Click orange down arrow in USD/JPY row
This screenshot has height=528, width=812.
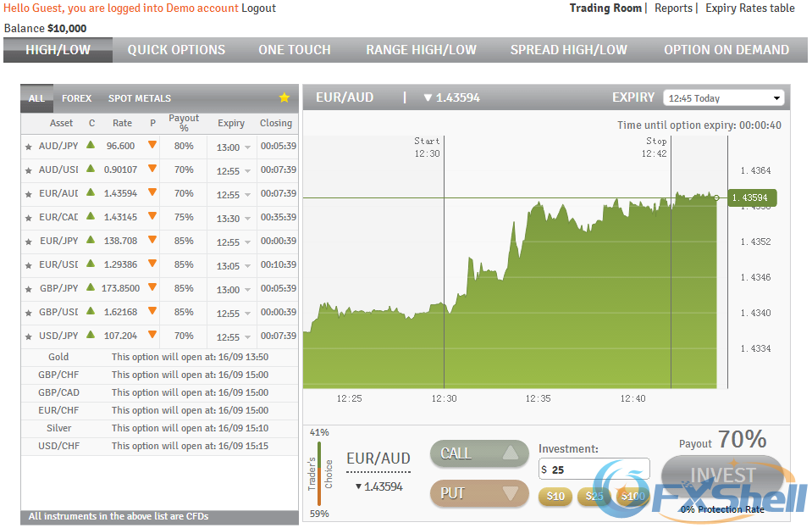point(152,336)
